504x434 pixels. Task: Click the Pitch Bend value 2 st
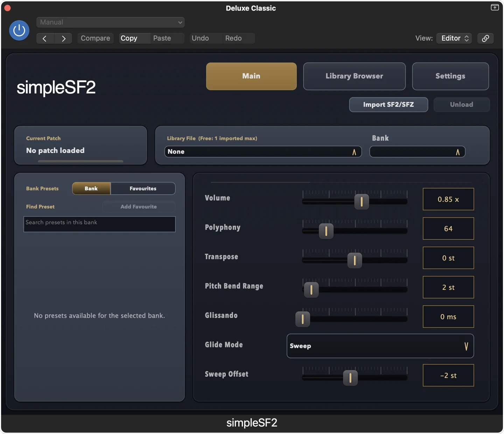pyautogui.click(x=448, y=287)
